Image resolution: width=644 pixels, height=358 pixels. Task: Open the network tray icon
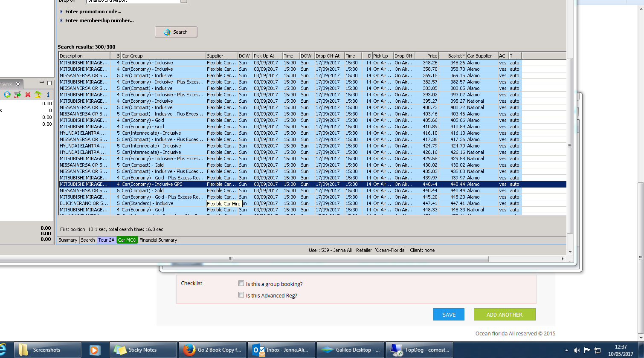(598, 350)
